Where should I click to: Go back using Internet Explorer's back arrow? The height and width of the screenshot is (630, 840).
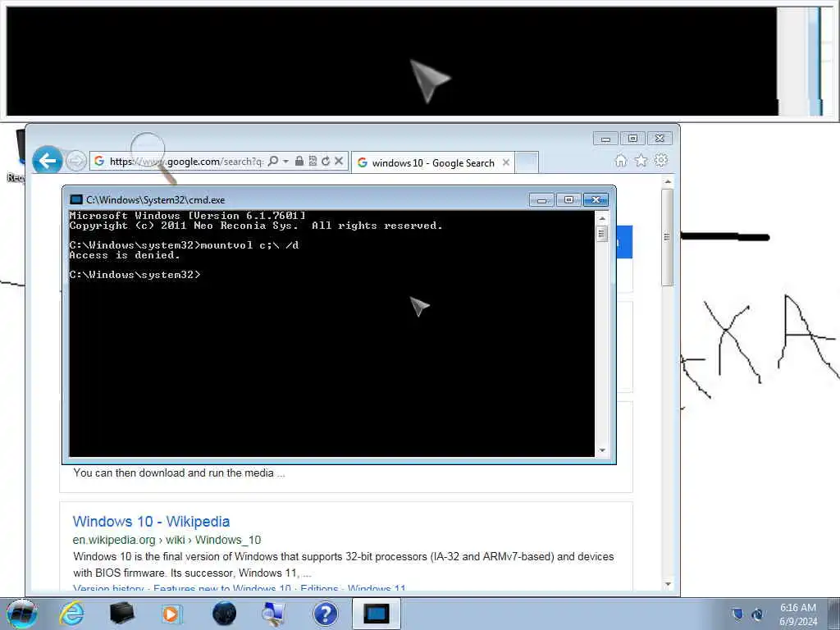click(x=47, y=160)
